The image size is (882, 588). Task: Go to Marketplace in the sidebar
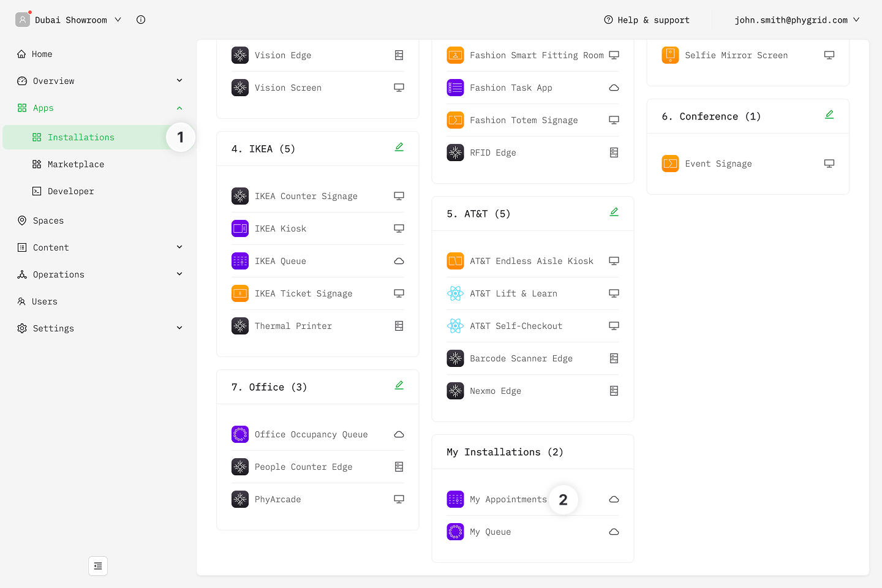point(75,164)
